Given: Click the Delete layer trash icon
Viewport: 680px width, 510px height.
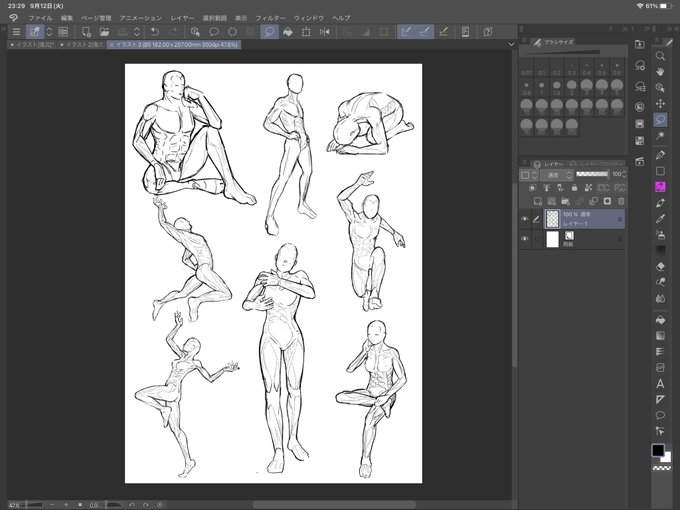Looking at the screenshot, I should pyautogui.click(x=621, y=201).
